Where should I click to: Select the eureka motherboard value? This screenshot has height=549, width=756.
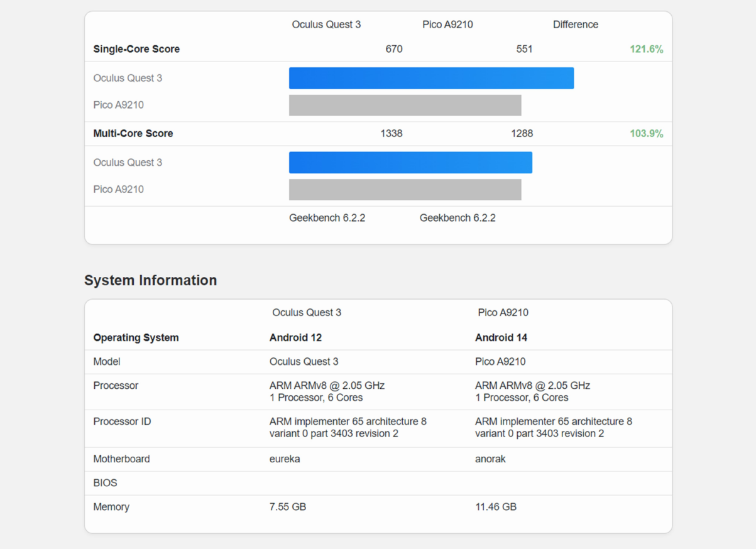click(x=285, y=459)
